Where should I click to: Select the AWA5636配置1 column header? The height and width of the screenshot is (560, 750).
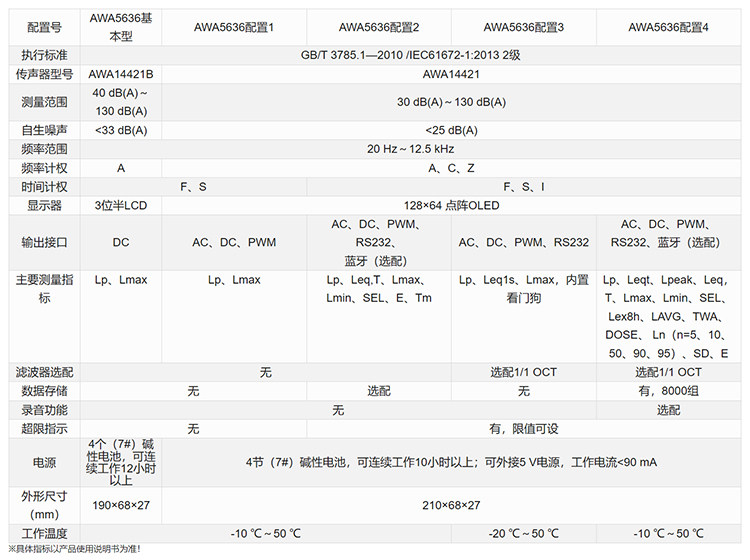pyautogui.click(x=234, y=27)
